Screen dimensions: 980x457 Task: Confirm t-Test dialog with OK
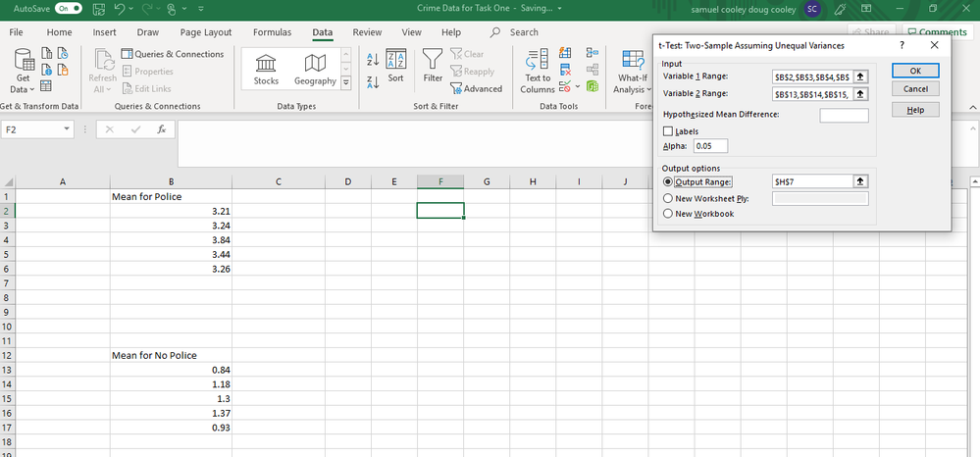(915, 71)
